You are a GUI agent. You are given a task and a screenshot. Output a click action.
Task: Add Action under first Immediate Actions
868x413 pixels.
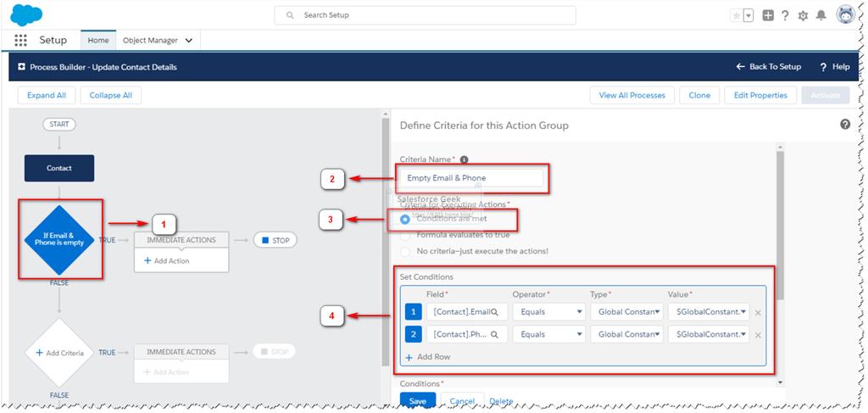167,260
